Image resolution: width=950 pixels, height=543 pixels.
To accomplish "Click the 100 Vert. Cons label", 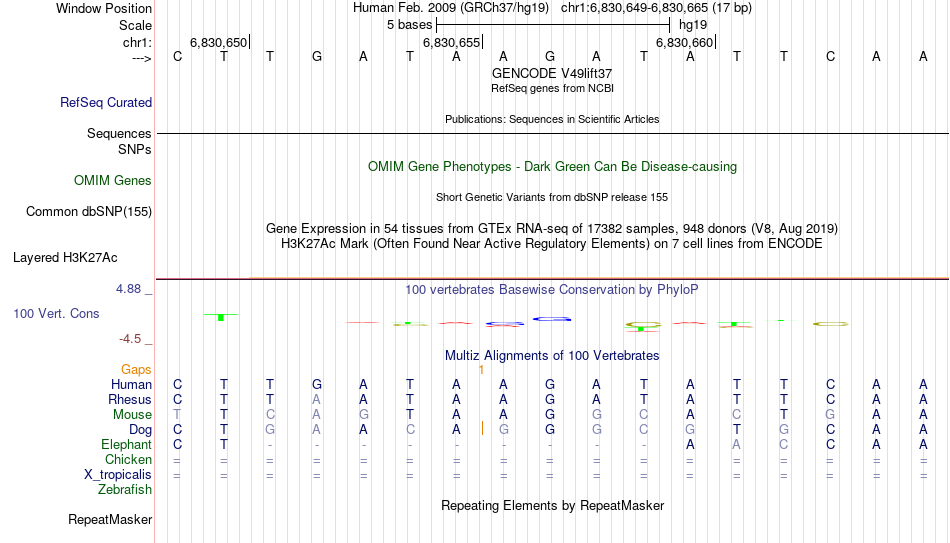I will click(x=56, y=314).
